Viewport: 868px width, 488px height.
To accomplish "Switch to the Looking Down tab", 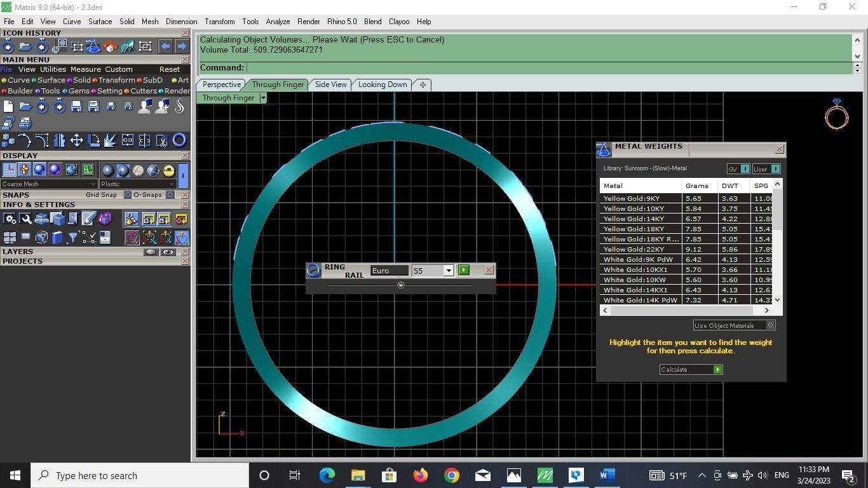I will coord(383,85).
